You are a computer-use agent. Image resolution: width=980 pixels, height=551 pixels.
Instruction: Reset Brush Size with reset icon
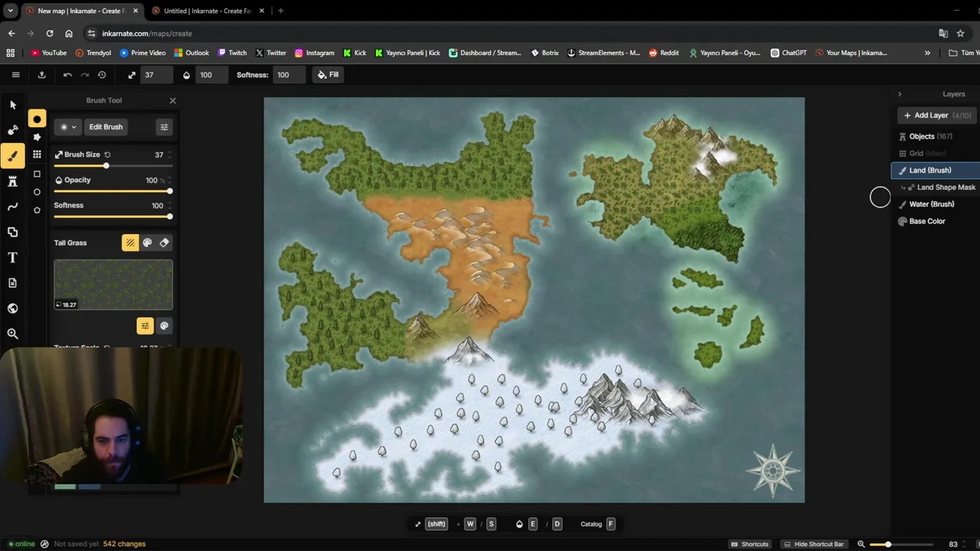[x=108, y=155]
